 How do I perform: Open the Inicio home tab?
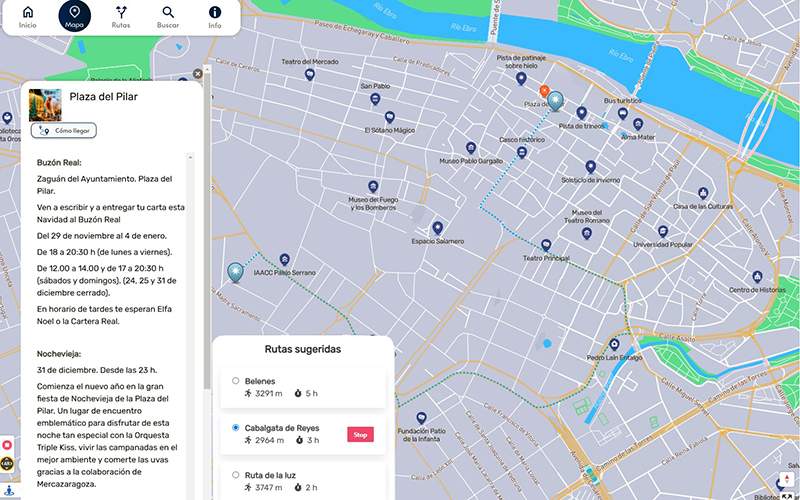coord(27,17)
